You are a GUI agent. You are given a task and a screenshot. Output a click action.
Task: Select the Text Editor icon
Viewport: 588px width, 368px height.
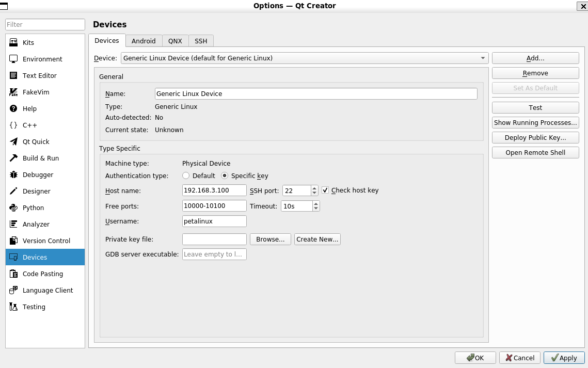(13, 75)
